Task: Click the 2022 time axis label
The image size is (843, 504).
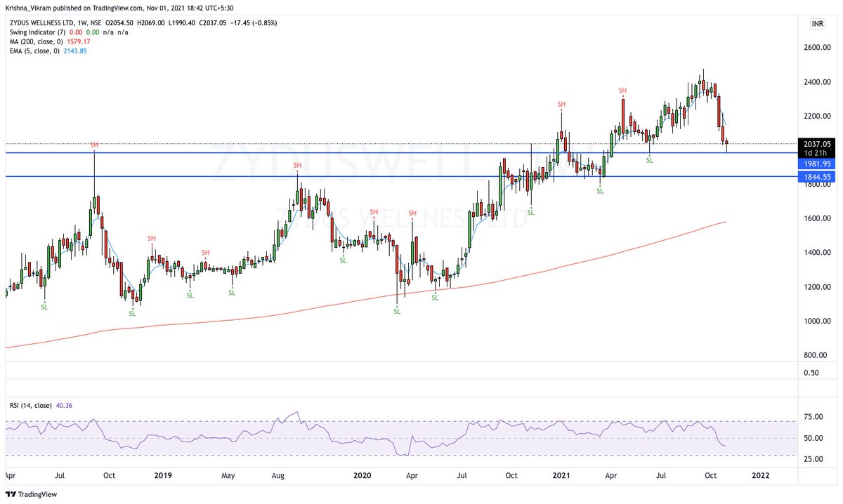Action: [x=761, y=475]
